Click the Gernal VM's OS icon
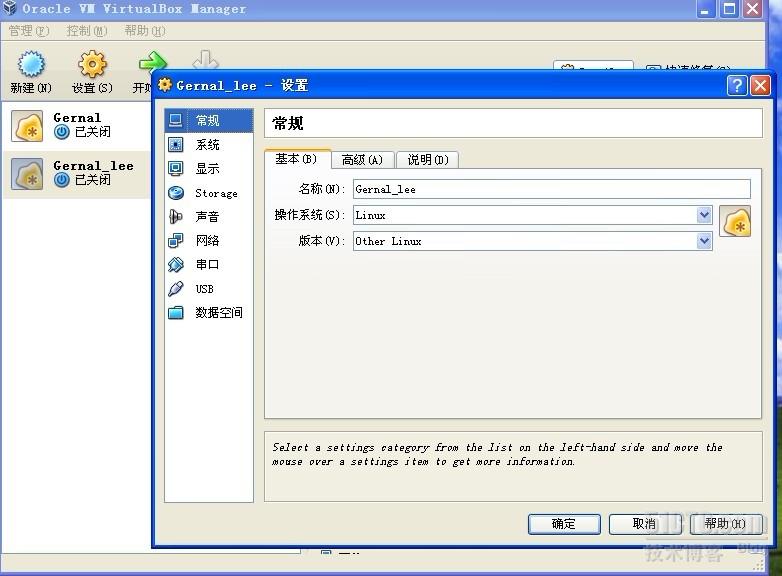 (x=27, y=126)
